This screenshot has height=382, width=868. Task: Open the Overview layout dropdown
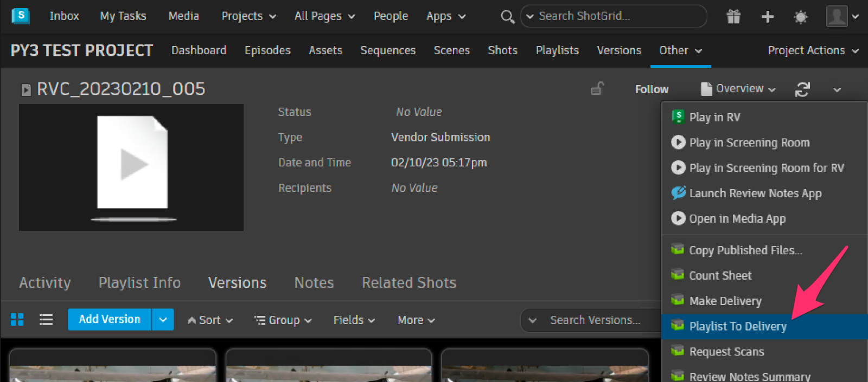pyautogui.click(x=738, y=89)
